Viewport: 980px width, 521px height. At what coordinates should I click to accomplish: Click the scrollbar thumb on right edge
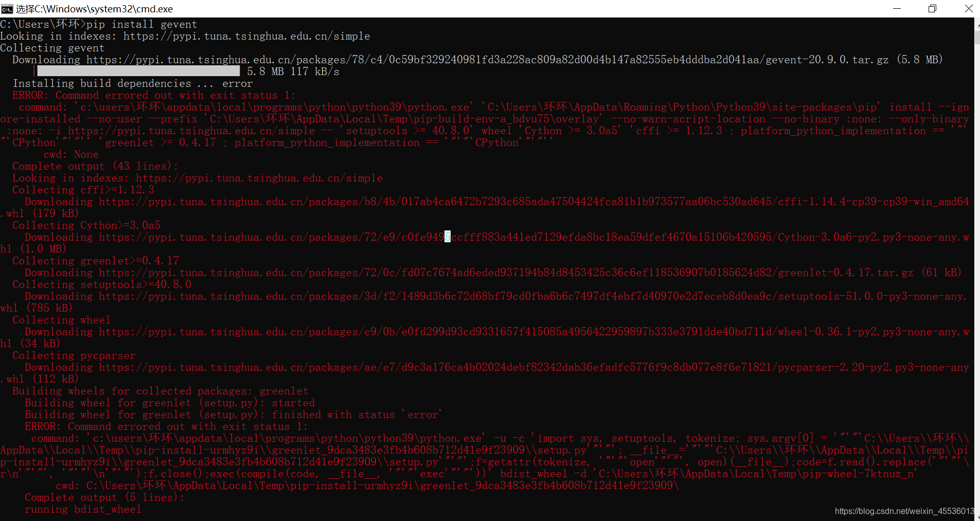pyautogui.click(x=976, y=37)
